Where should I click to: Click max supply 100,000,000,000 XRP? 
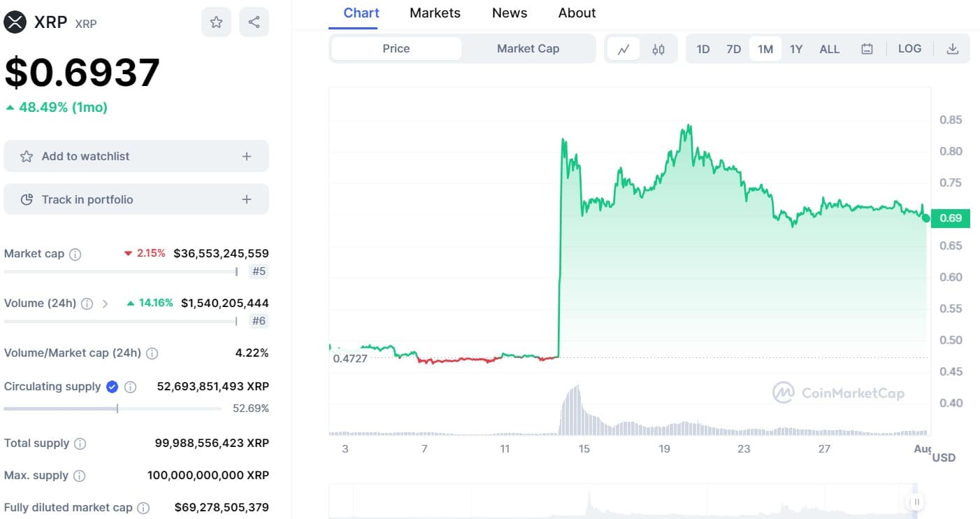(x=208, y=475)
